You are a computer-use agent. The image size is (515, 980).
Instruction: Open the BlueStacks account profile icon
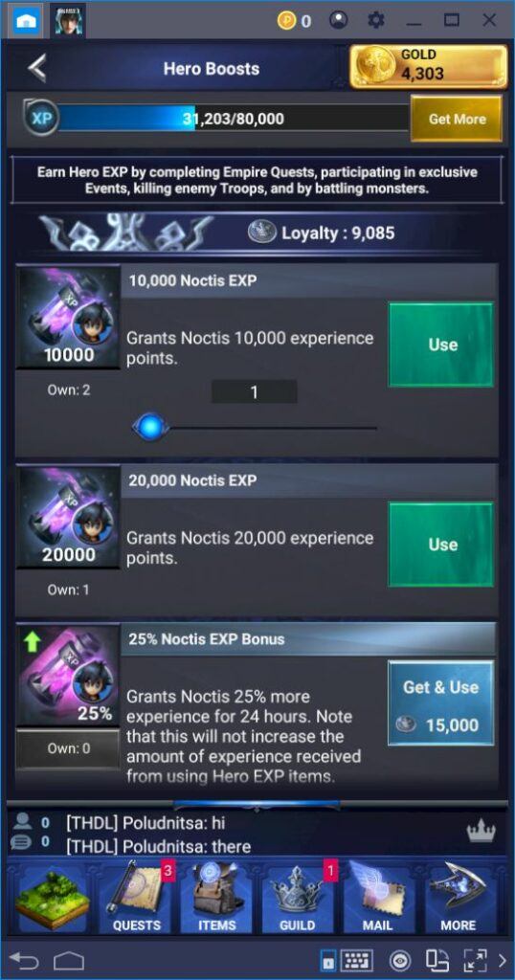click(x=338, y=21)
